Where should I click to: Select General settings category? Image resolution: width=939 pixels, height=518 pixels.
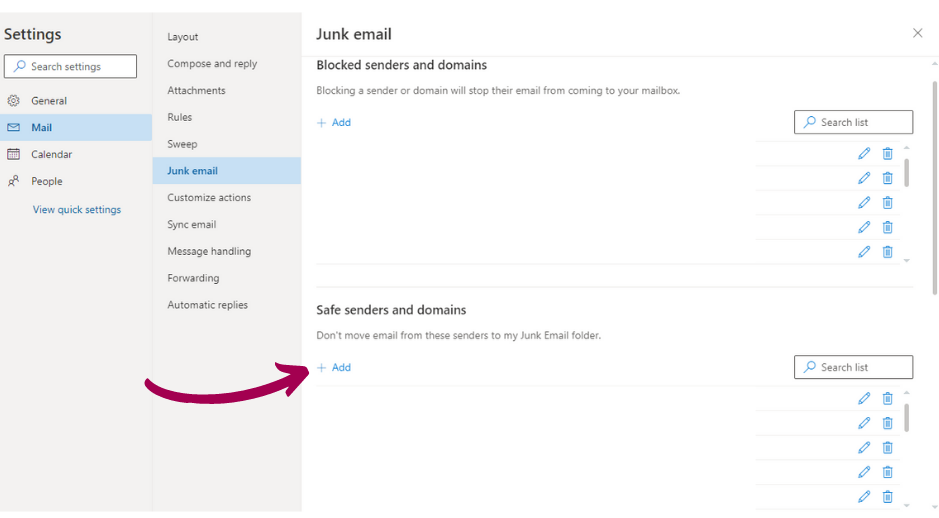pos(76,101)
